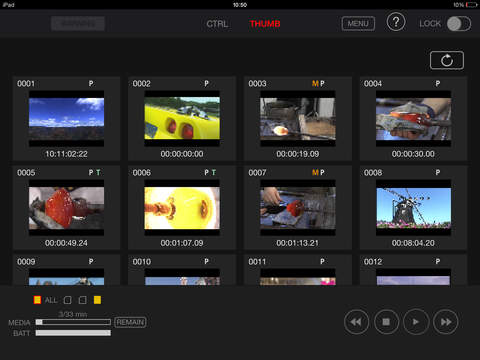Select the second empty slot icon

83,300
